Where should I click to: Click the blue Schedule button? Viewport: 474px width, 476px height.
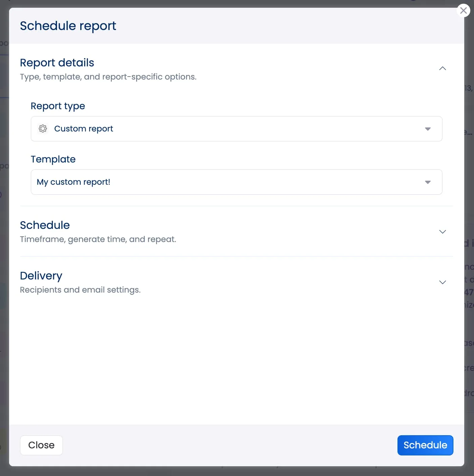(425, 445)
